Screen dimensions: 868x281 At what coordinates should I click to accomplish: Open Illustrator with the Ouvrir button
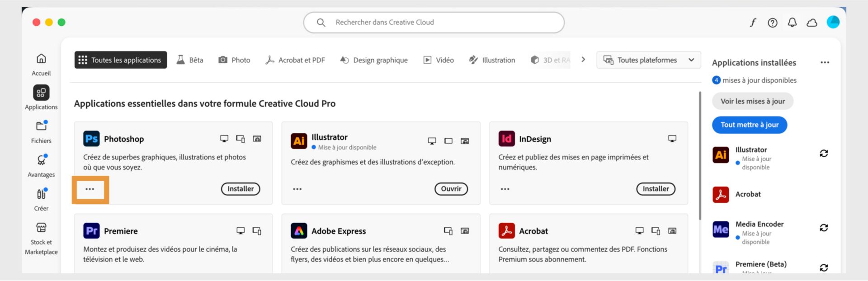pos(451,189)
